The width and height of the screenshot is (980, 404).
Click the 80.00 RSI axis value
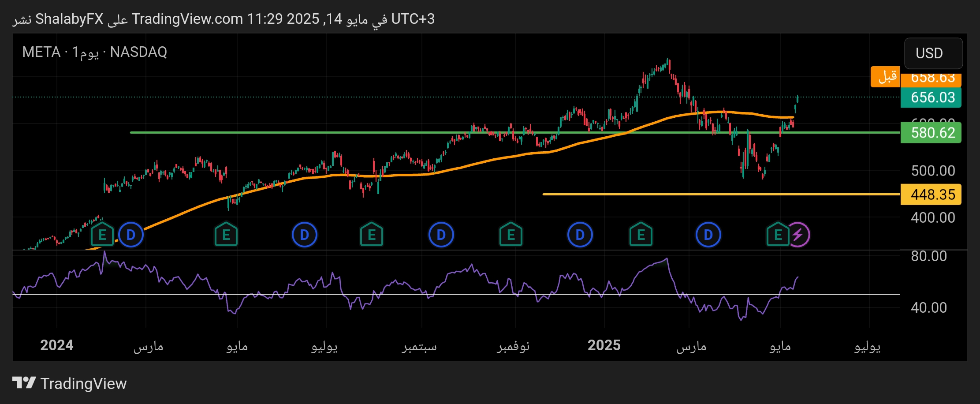point(929,256)
